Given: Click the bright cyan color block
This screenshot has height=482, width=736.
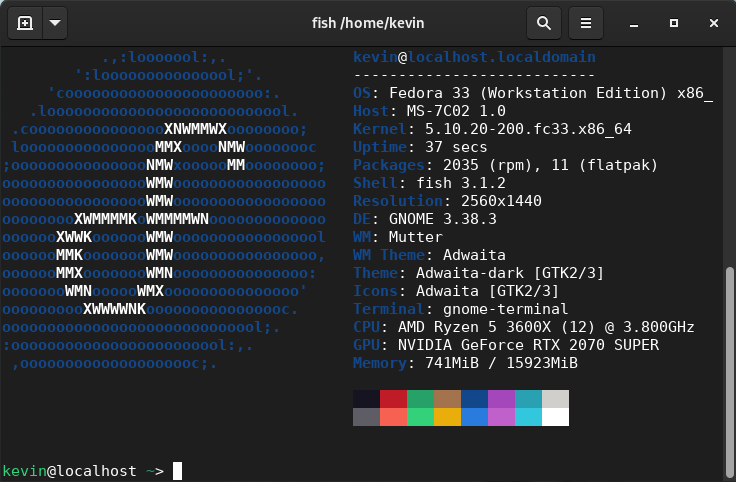Looking at the screenshot, I should 528,417.
